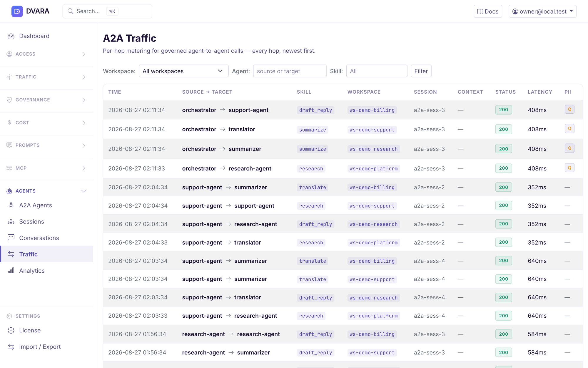
Task: Click 584ms latency on research-agent → summarizer row
Action: [x=537, y=352]
